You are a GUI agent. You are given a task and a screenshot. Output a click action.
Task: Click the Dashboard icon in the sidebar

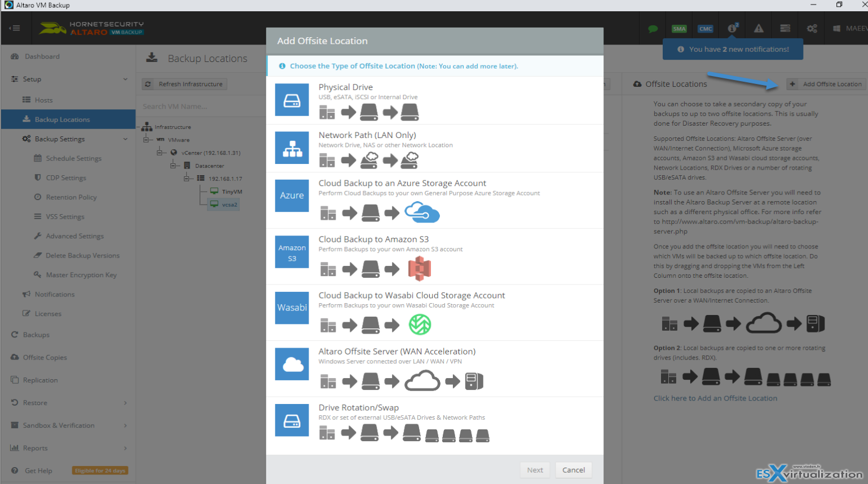point(15,56)
